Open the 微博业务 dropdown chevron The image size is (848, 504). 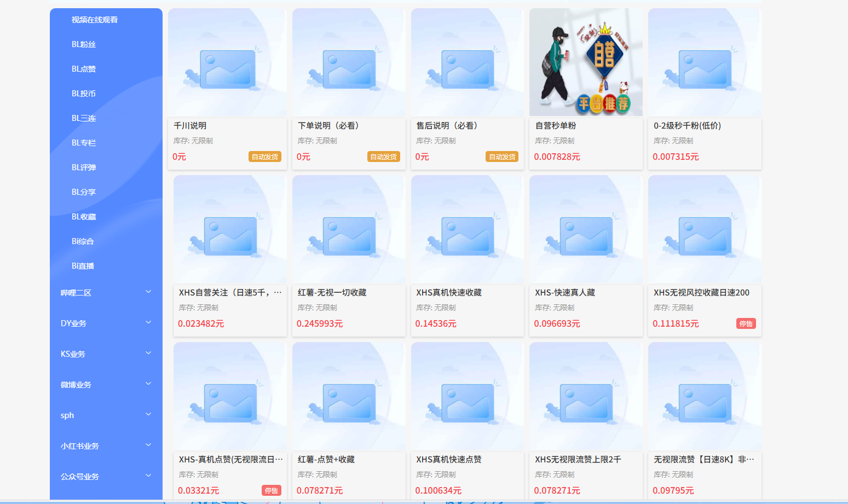tap(148, 384)
